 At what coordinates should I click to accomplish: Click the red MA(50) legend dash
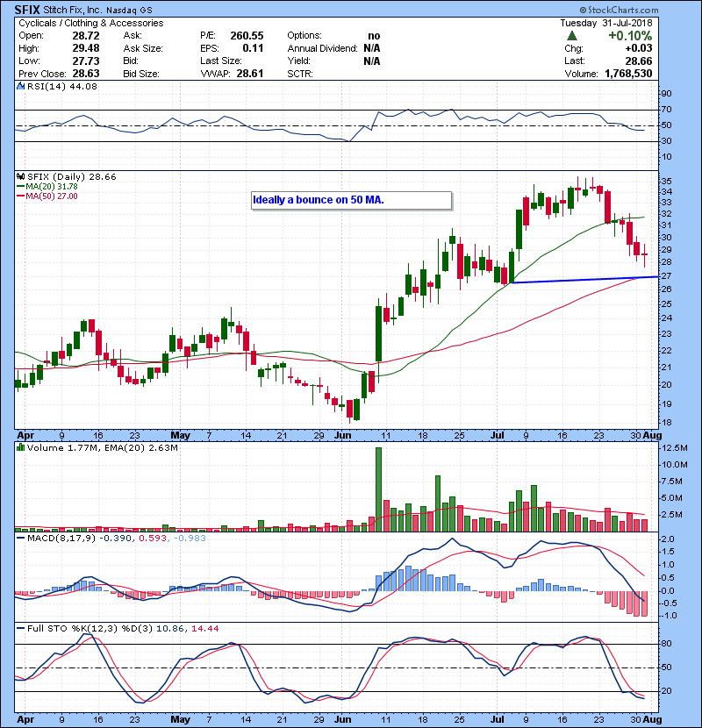coord(20,196)
